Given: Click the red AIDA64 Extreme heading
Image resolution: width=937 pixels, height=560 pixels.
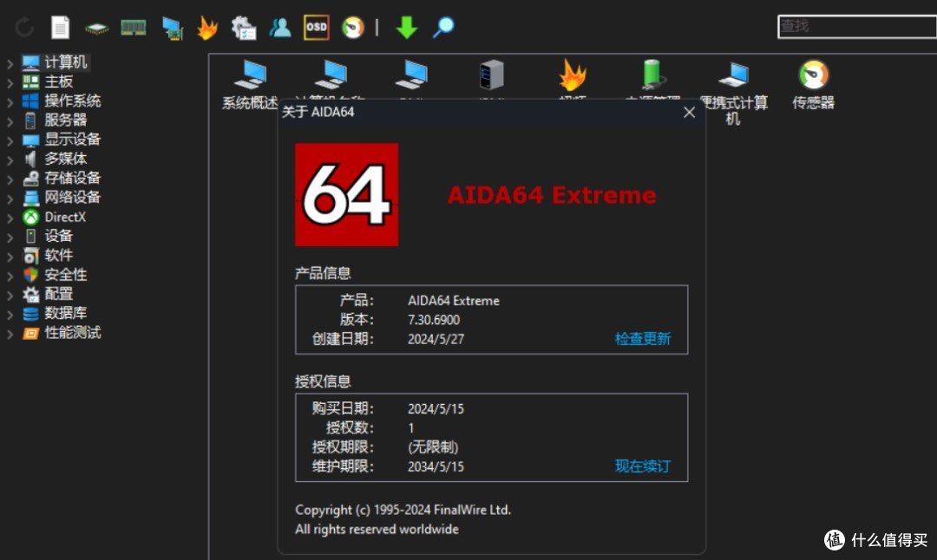Looking at the screenshot, I should [x=552, y=195].
